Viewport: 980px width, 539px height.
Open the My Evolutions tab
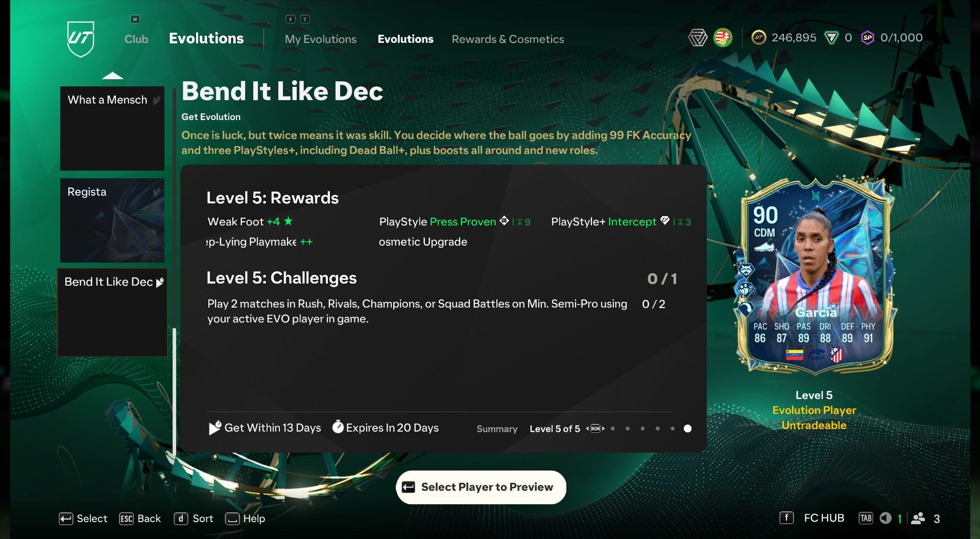(321, 39)
